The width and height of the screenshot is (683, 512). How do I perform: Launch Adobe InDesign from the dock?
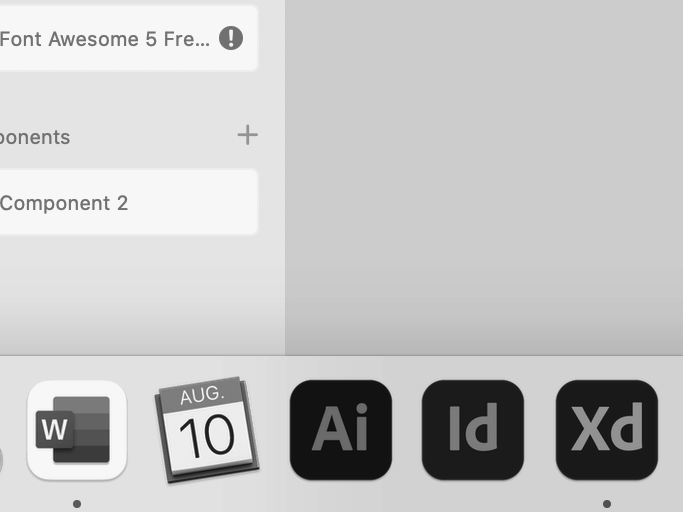pos(473,430)
